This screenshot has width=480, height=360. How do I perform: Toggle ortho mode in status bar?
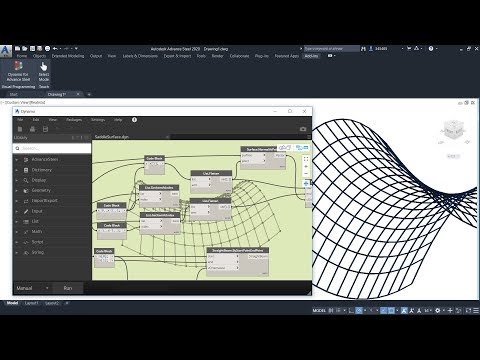(x=351, y=310)
